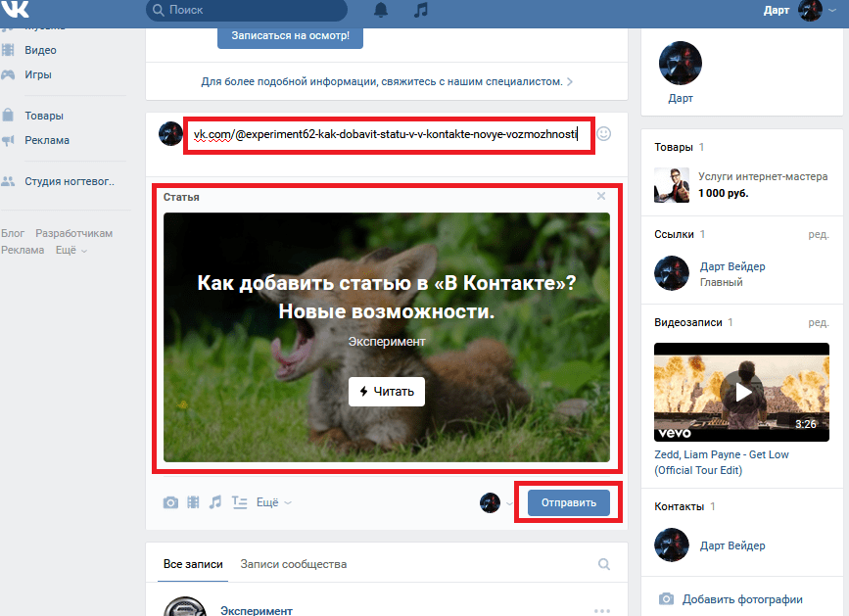849x616 pixels.
Task: Open the Разработчикам footer link
Action: coord(74,233)
